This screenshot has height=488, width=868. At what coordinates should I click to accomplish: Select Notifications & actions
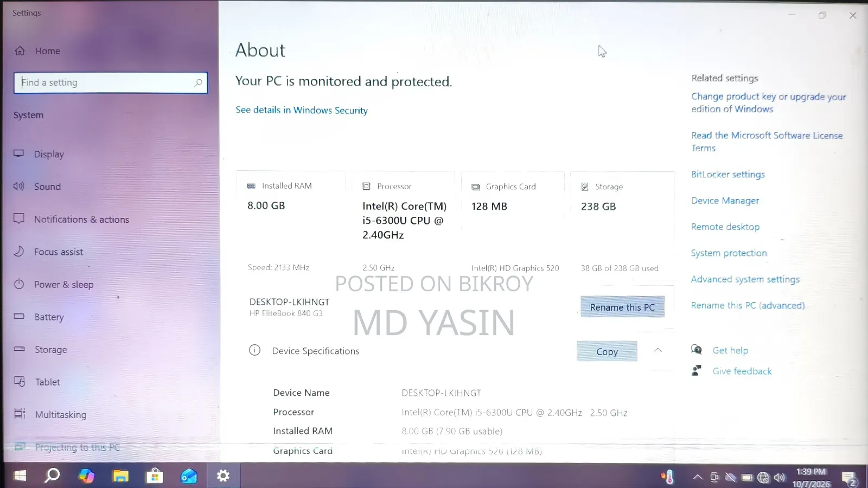(81, 219)
